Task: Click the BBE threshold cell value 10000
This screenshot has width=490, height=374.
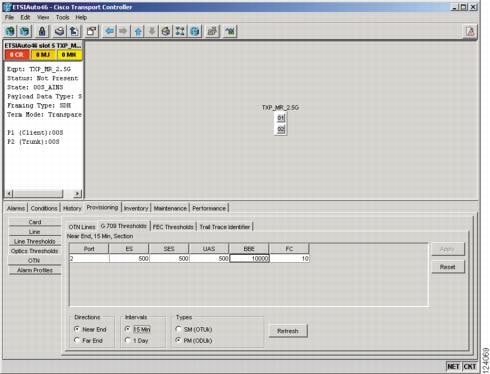Action: coord(249,259)
